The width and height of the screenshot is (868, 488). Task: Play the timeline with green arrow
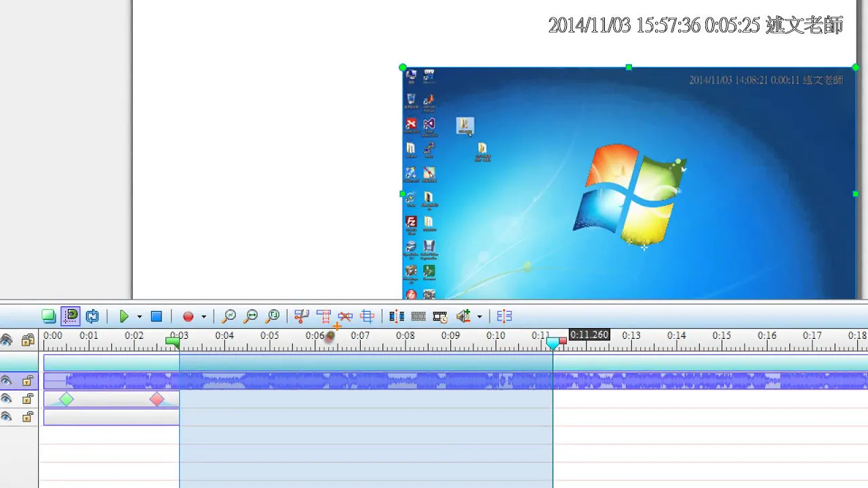[x=123, y=317]
